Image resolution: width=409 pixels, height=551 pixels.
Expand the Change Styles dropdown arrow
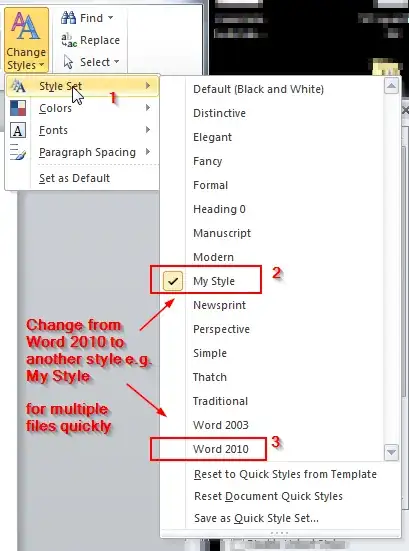point(41,65)
